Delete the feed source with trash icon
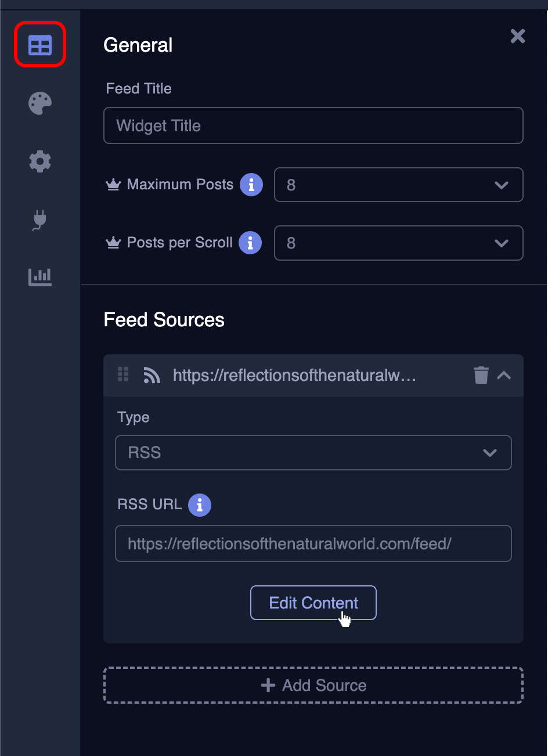Viewport: 548px width, 756px height. click(481, 375)
